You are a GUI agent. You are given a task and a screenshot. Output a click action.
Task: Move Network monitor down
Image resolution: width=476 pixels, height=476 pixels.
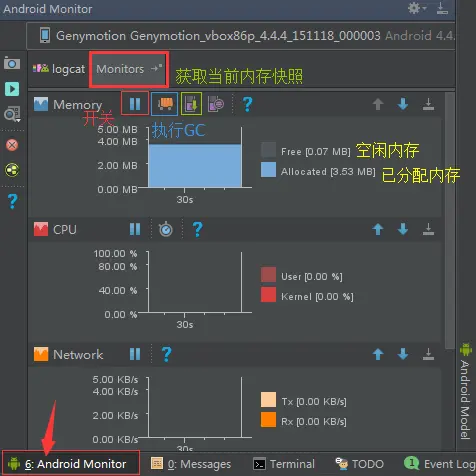pyautogui.click(x=403, y=354)
